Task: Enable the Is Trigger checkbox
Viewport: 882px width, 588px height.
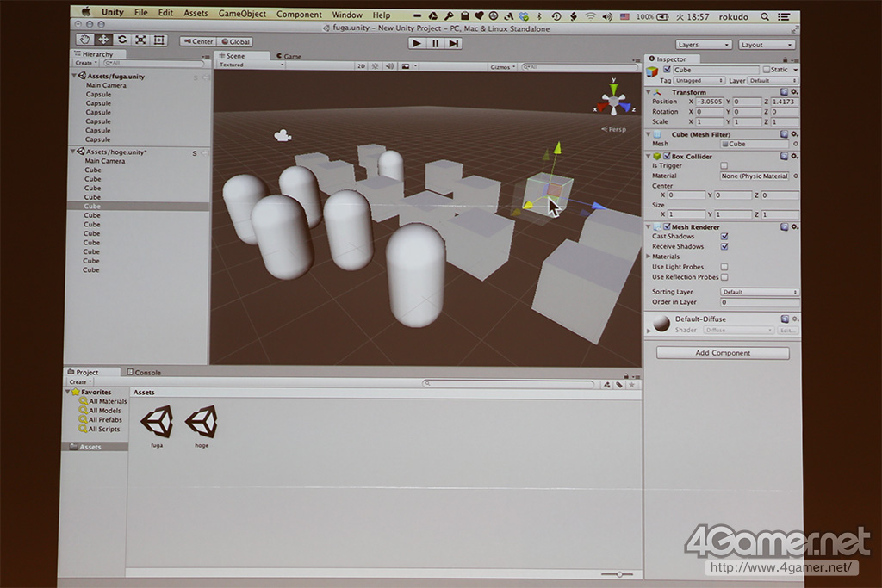Action: click(724, 165)
